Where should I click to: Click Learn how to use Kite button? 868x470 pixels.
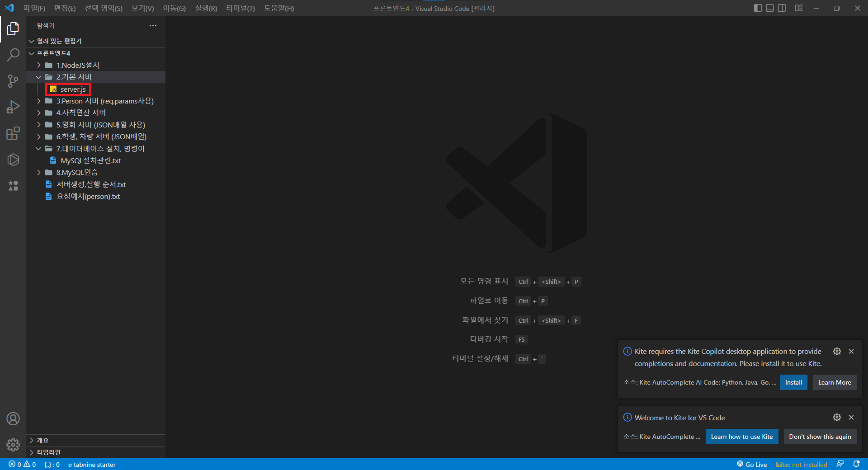coord(742,437)
